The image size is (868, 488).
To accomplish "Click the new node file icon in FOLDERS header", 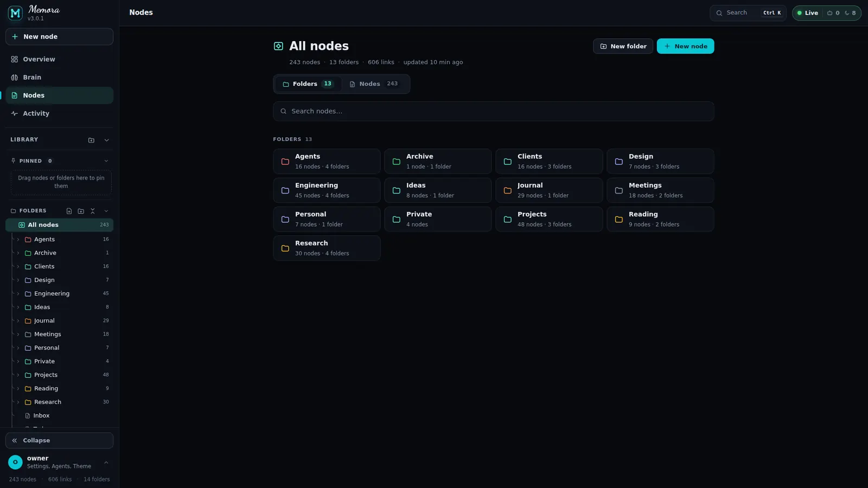I will (x=69, y=211).
